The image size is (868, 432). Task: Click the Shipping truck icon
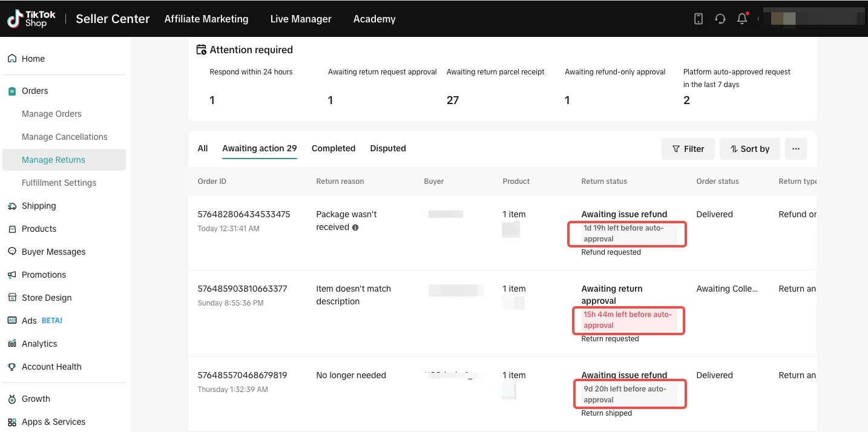[12, 206]
